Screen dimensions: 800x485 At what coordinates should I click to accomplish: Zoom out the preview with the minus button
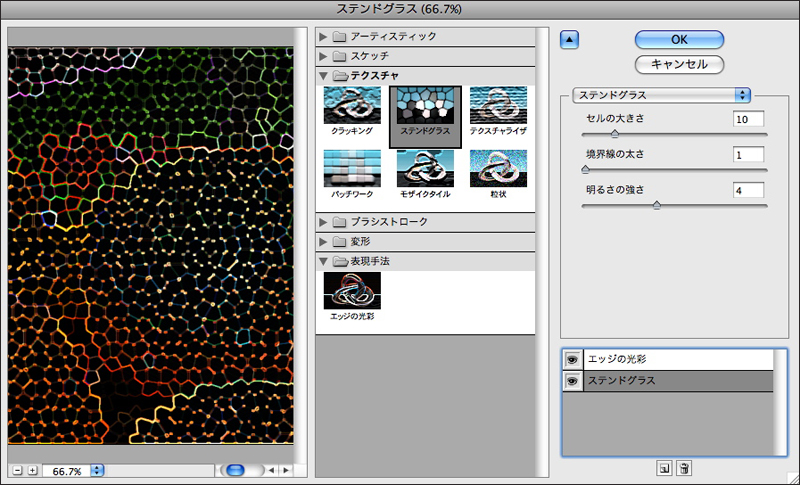point(18,470)
